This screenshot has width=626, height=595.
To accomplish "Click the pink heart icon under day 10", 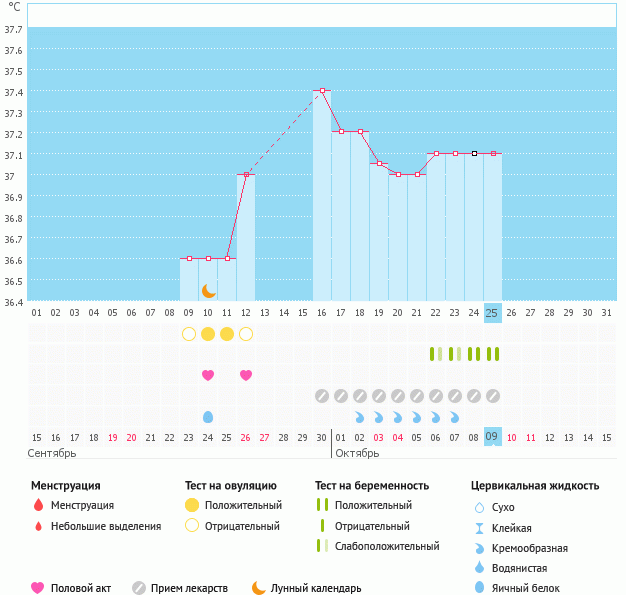I will (x=208, y=375).
